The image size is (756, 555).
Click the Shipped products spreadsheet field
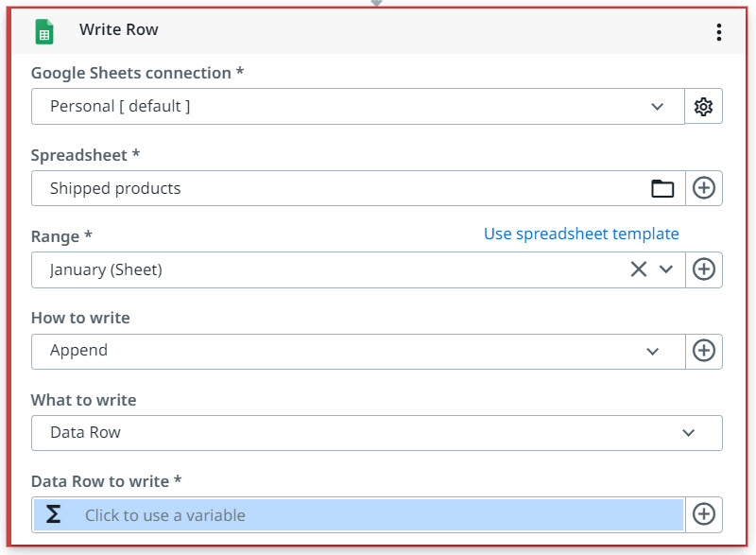click(x=331, y=188)
